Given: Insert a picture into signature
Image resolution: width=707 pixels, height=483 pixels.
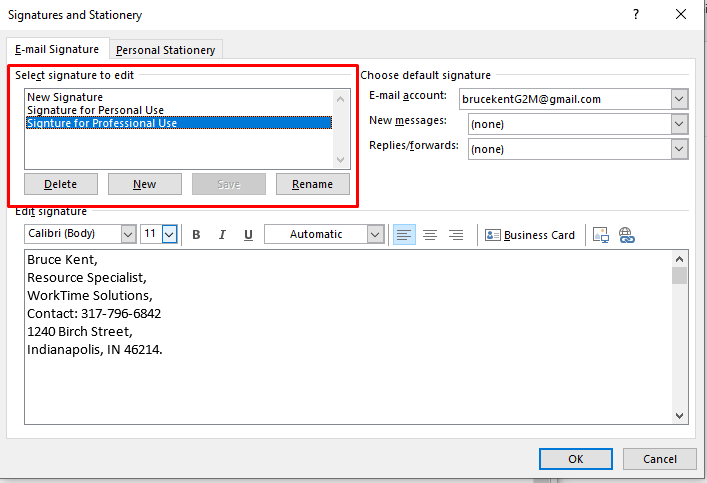Looking at the screenshot, I should point(601,235).
